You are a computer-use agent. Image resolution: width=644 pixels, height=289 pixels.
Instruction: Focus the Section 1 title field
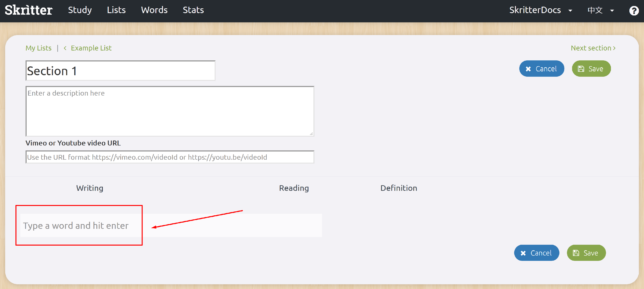120,70
